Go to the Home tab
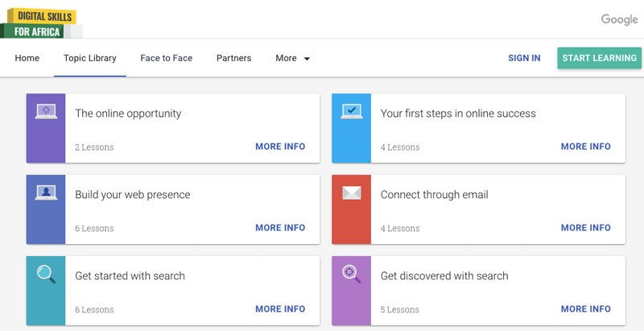Image resolution: width=644 pixels, height=331 pixels. 27,58
